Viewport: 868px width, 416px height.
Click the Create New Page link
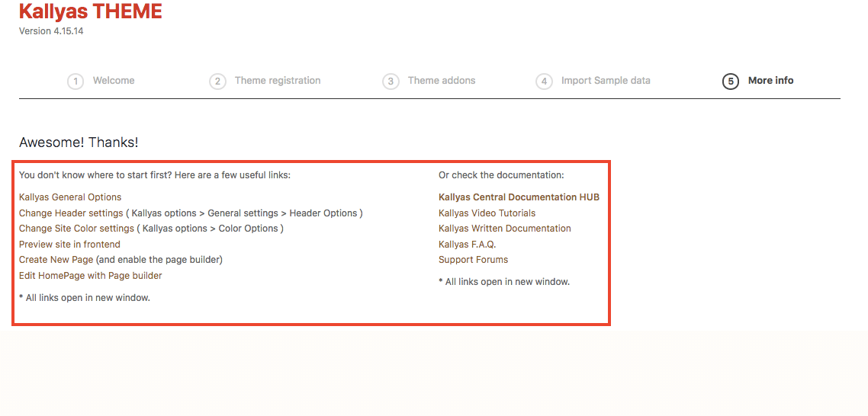coord(56,260)
